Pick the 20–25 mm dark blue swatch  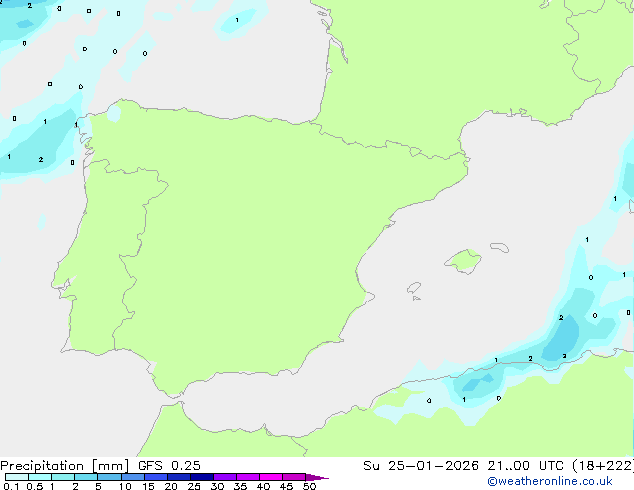point(179,477)
